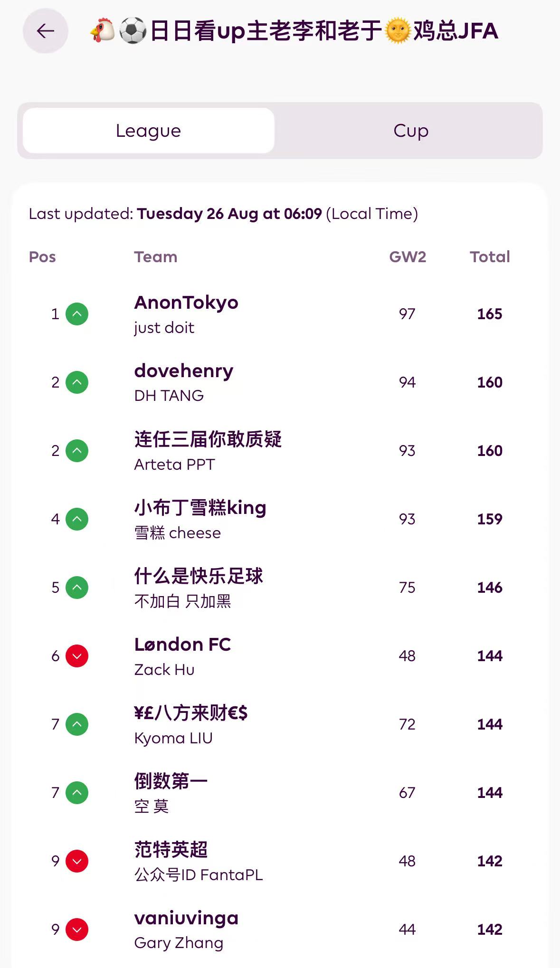Screen dimensions: 560x968
Task: Click AnonTokyo's total score 165
Action: (x=490, y=314)
